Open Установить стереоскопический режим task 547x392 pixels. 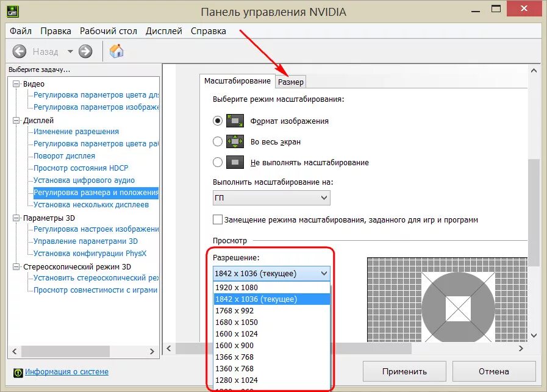(x=96, y=278)
